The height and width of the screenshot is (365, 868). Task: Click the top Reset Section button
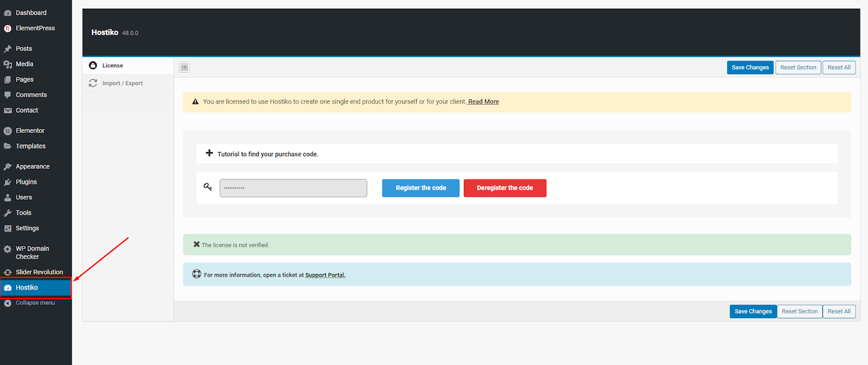[x=798, y=68]
